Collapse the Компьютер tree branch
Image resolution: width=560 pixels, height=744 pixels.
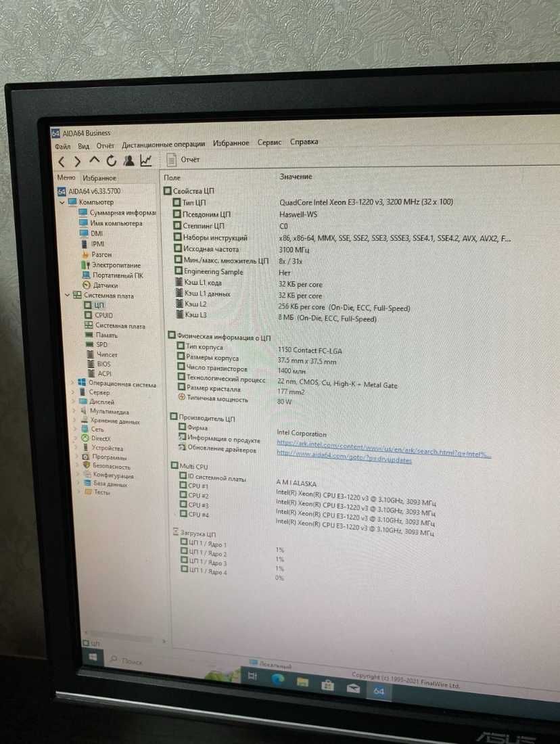[x=62, y=202]
